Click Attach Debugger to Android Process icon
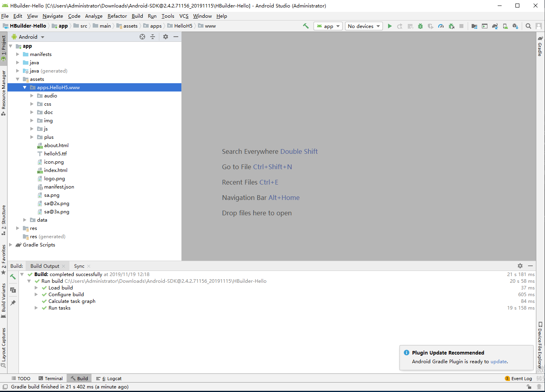The width and height of the screenshot is (545, 392). [x=452, y=26]
